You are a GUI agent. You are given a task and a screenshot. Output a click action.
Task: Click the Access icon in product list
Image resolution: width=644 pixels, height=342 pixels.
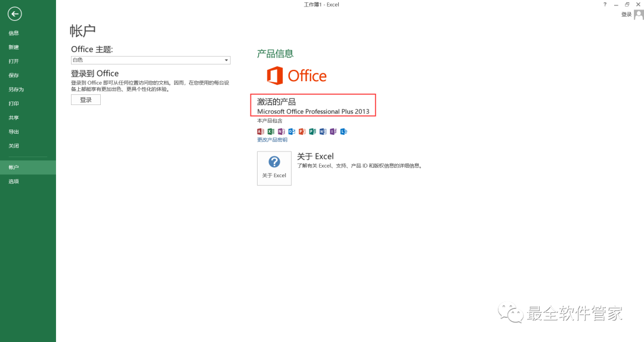261,131
